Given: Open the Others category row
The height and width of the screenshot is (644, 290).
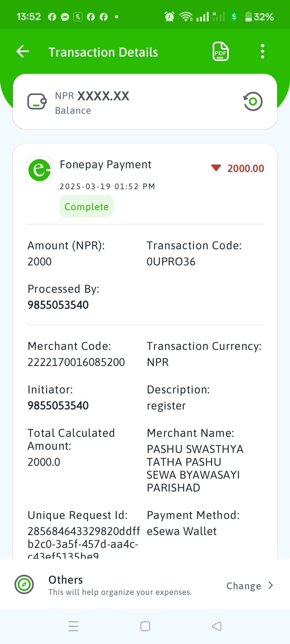Looking at the screenshot, I should click(145, 585).
